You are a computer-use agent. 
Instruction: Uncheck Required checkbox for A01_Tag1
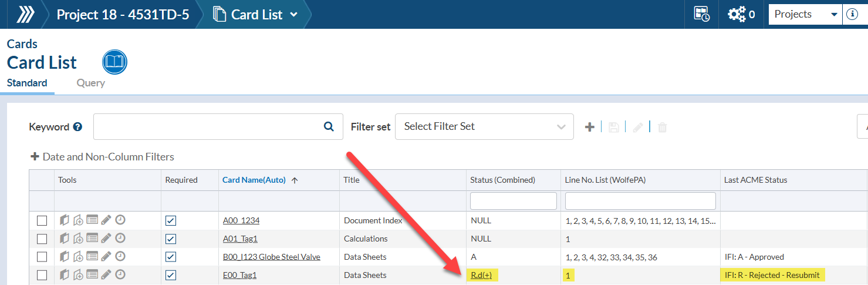(x=171, y=239)
